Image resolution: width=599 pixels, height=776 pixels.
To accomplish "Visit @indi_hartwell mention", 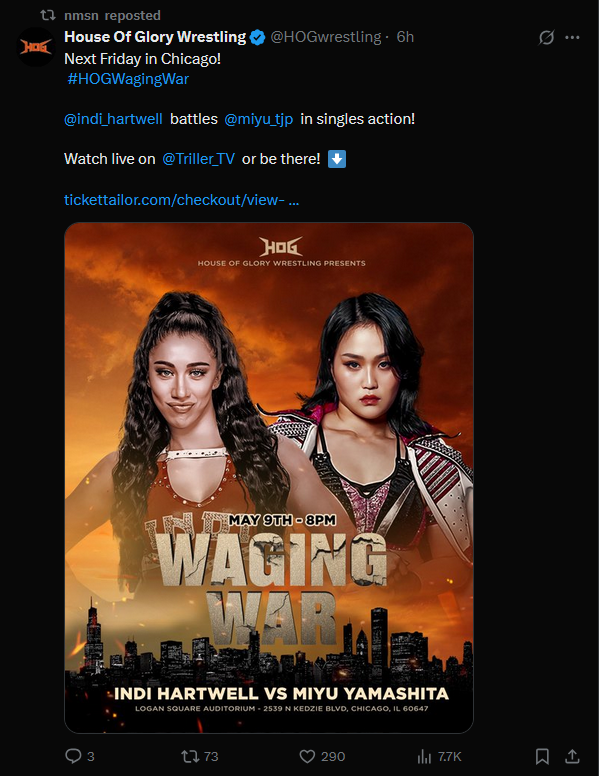I will pyautogui.click(x=113, y=119).
